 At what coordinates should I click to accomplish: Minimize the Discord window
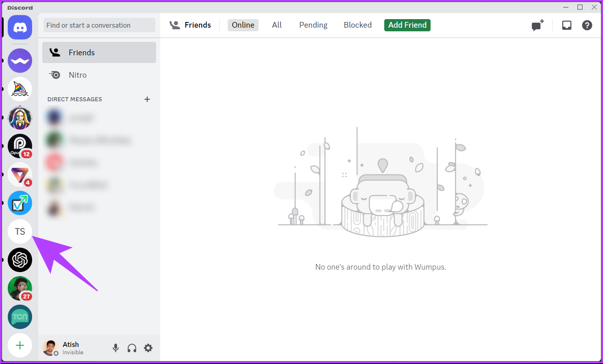(x=566, y=7)
